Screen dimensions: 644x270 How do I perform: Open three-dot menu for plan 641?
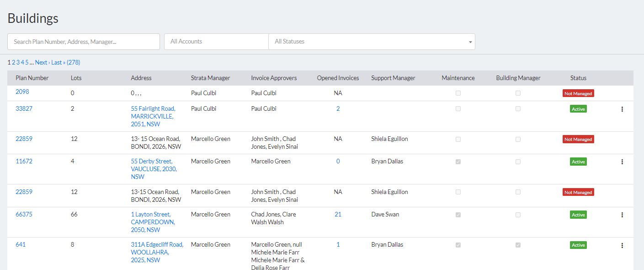pos(622,245)
